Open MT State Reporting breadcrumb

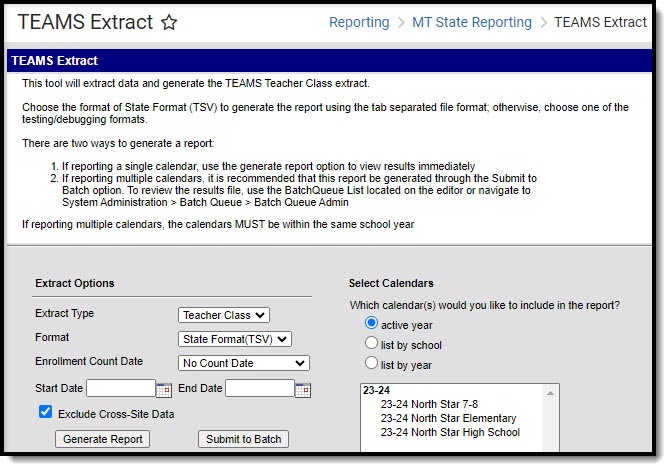472,22
